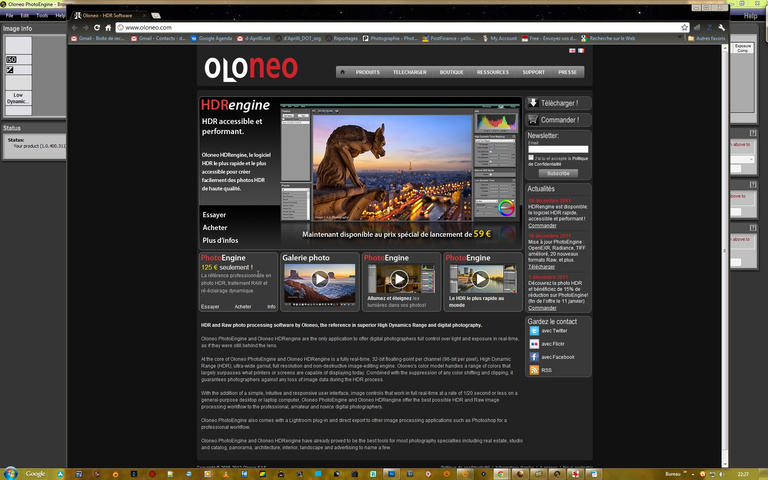Play the Galerie photo video thumbnail
This screenshot has width=768, height=480.
click(319, 279)
